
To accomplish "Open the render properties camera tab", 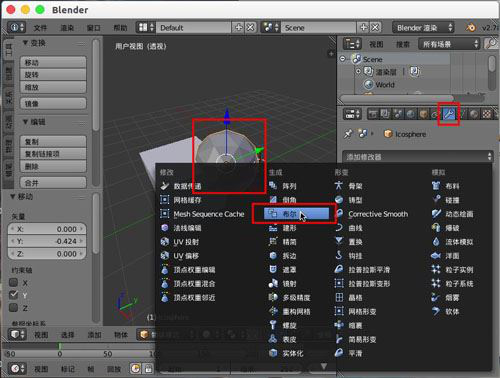I will coord(373,114).
